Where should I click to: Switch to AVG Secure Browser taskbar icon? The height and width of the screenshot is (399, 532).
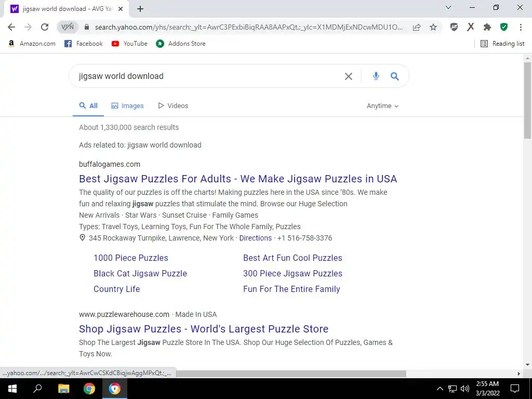coord(115,389)
